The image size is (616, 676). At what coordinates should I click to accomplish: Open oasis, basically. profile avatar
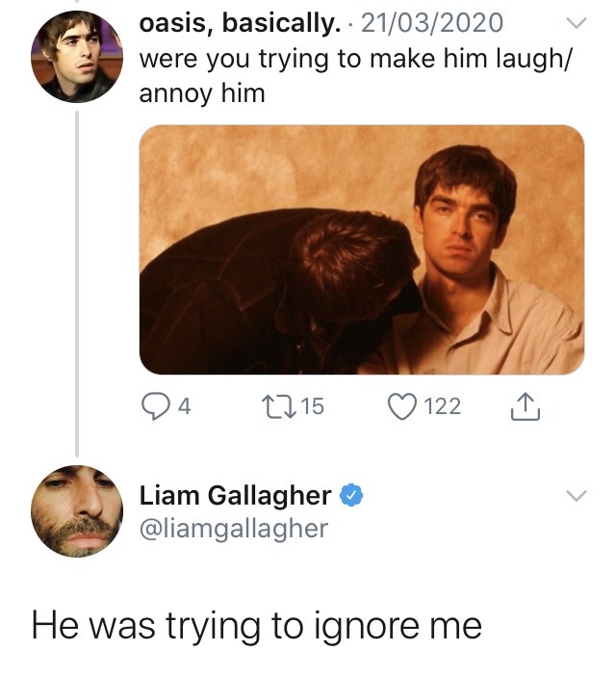click(77, 57)
